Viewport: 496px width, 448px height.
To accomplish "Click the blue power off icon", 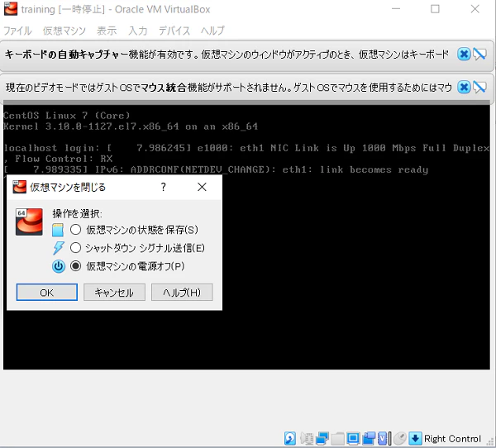I will click(59, 266).
